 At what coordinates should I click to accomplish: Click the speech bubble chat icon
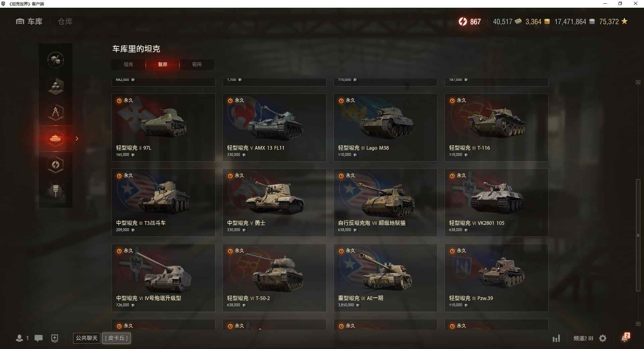pos(39,338)
